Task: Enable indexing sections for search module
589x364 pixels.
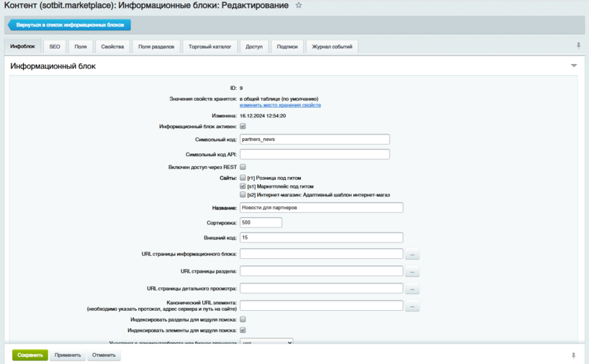Action: point(243,319)
